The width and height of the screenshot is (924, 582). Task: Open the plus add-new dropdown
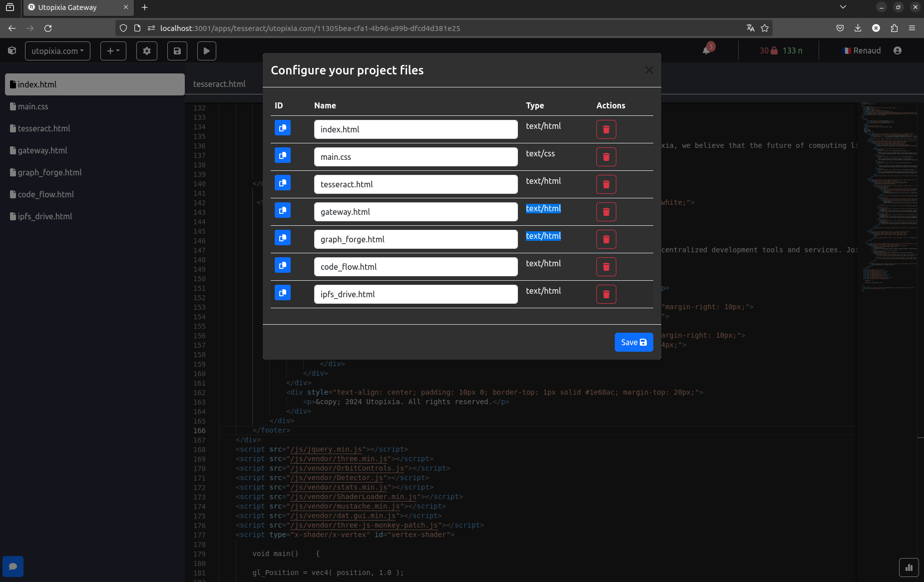pyautogui.click(x=113, y=51)
